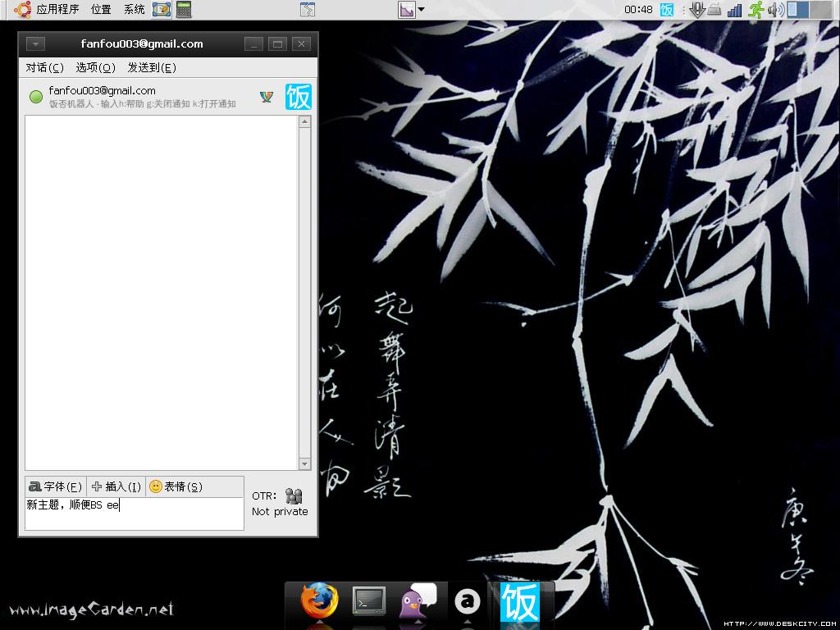Click the green running man logout icon
Image resolution: width=840 pixels, height=630 pixels.
[756, 10]
